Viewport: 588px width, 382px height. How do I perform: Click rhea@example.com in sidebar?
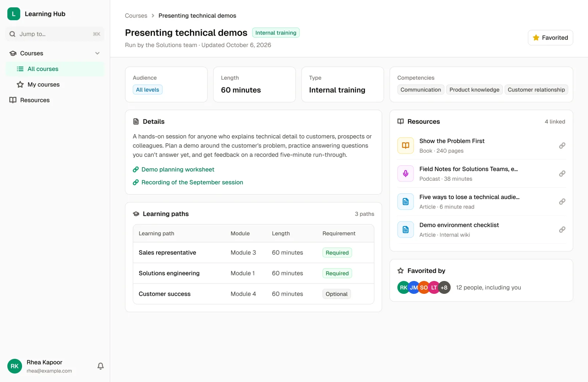[49, 371]
